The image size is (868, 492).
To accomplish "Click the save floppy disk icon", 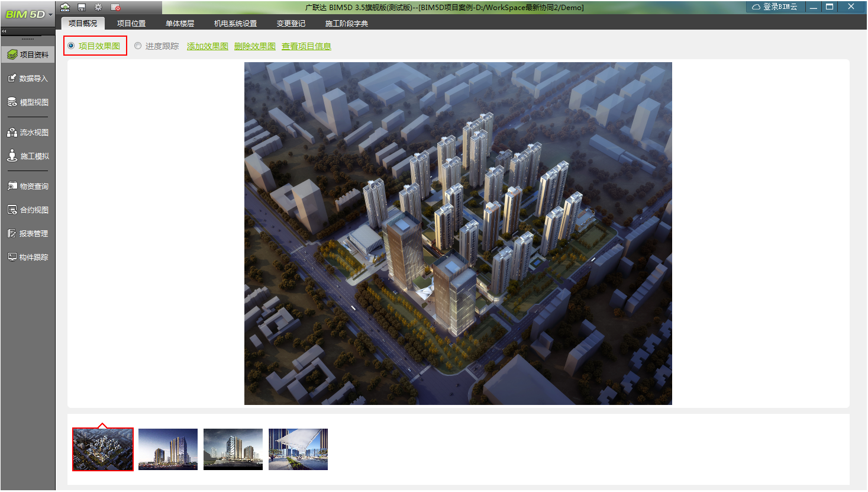I will pyautogui.click(x=82, y=7).
